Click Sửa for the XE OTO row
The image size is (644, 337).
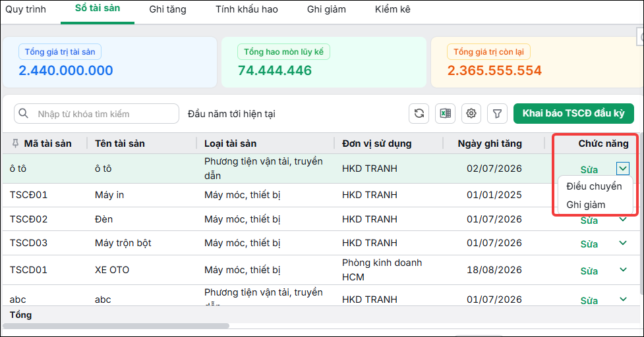click(589, 271)
